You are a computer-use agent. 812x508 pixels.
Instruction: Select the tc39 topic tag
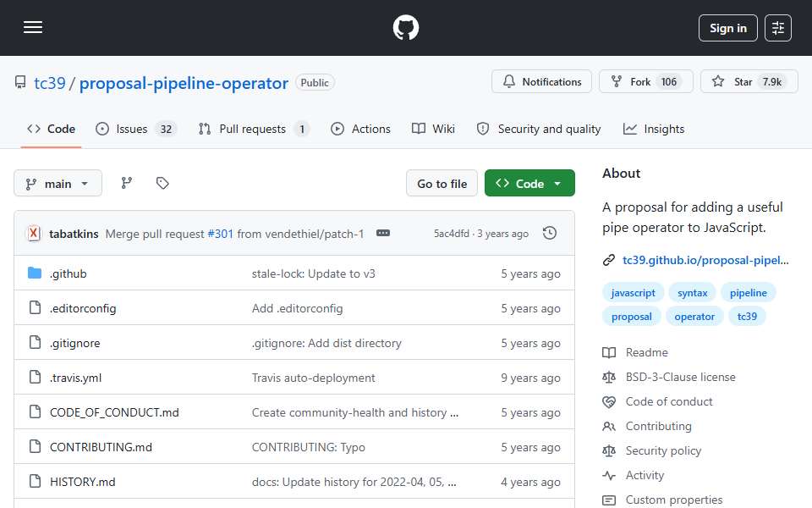747,317
